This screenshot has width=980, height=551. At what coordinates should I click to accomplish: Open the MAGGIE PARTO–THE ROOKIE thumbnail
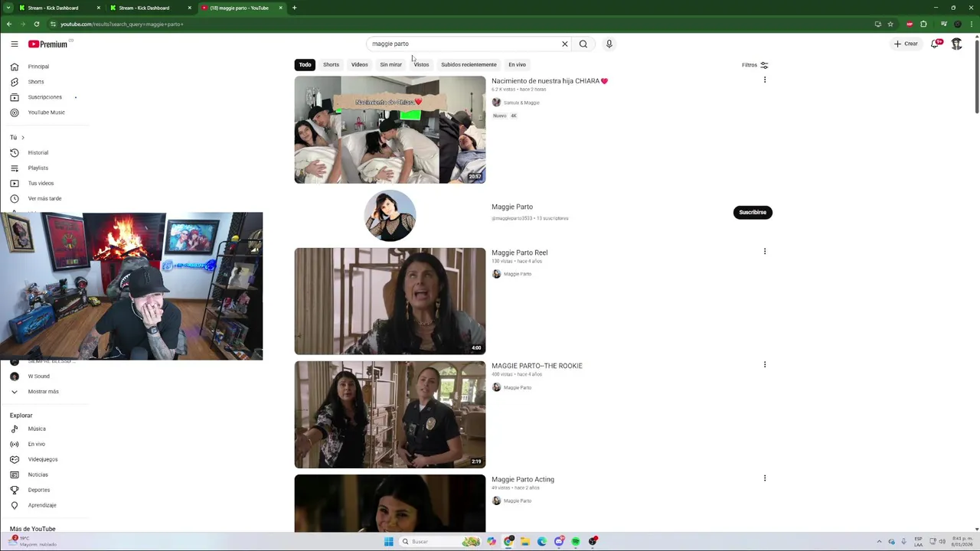click(390, 414)
